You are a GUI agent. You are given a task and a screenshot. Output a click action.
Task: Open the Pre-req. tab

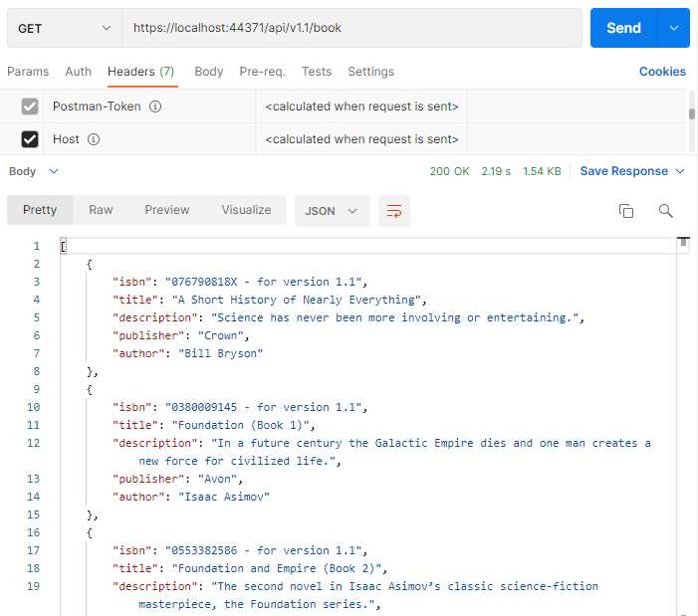[x=262, y=72]
